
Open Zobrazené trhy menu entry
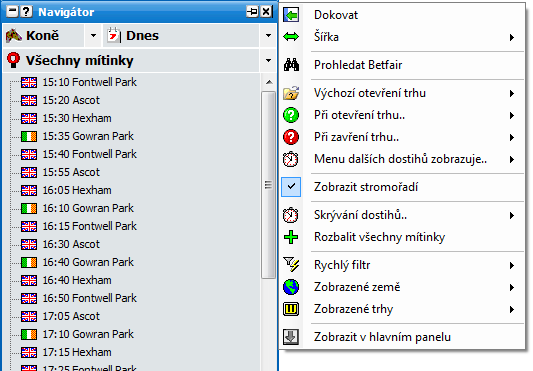(402, 309)
